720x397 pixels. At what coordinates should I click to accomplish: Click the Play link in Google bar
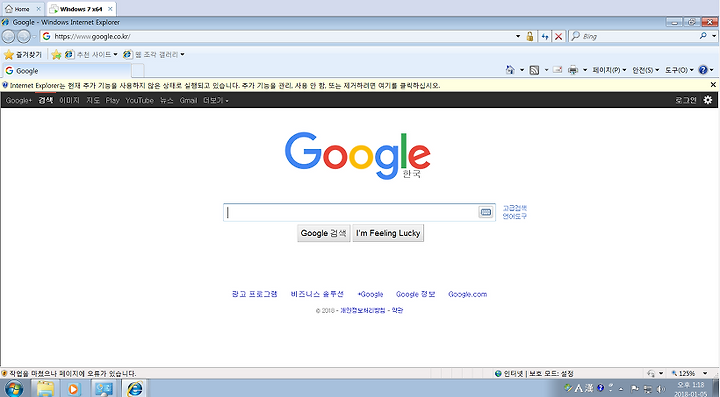point(112,100)
